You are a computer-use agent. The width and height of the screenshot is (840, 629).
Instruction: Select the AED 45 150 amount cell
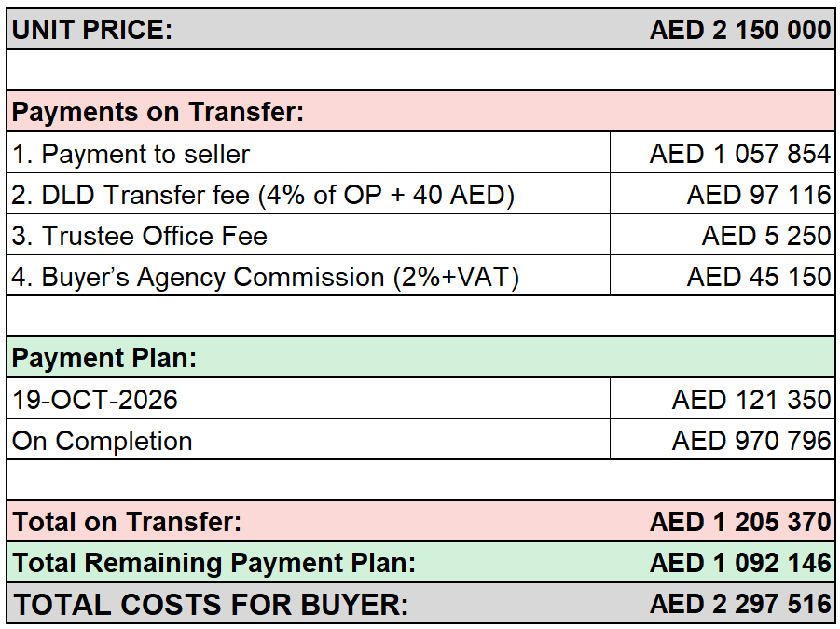(x=723, y=276)
